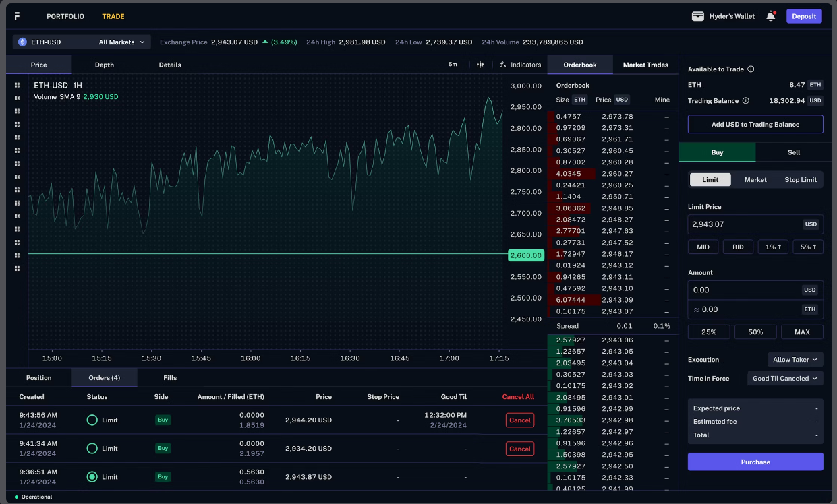Select the Market order type
The image size is (837, 504).
(x=755, y=180)
